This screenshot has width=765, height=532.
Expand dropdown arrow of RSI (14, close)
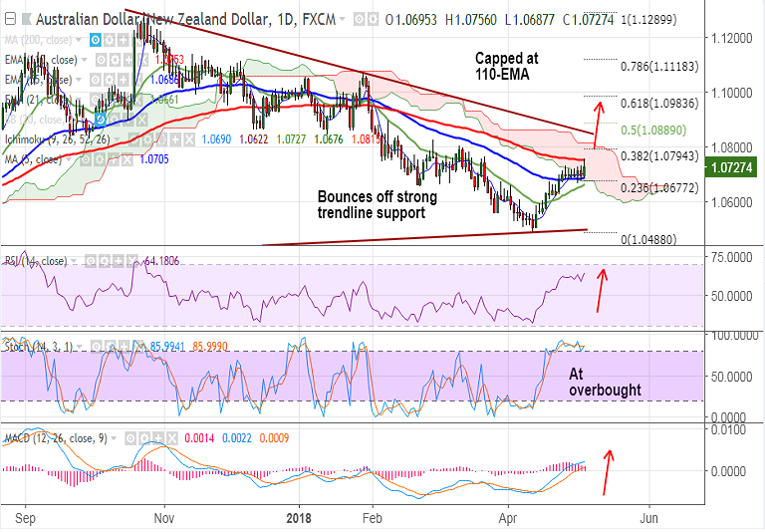click(x=73, y=261)
